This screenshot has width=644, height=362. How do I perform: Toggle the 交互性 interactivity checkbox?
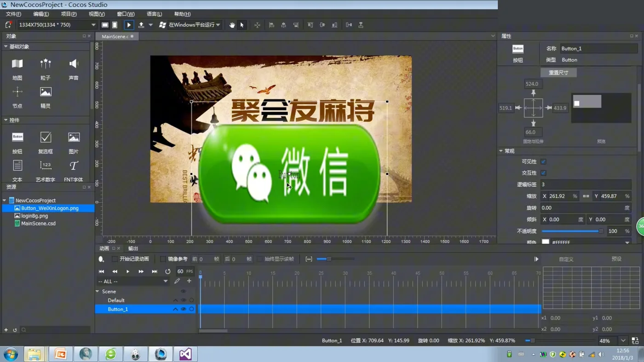(543, 173)
